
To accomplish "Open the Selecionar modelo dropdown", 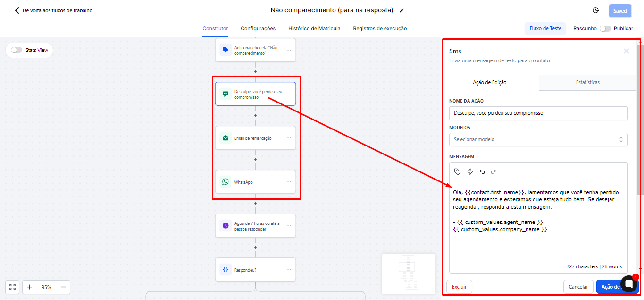I will (x=538, y=139).
